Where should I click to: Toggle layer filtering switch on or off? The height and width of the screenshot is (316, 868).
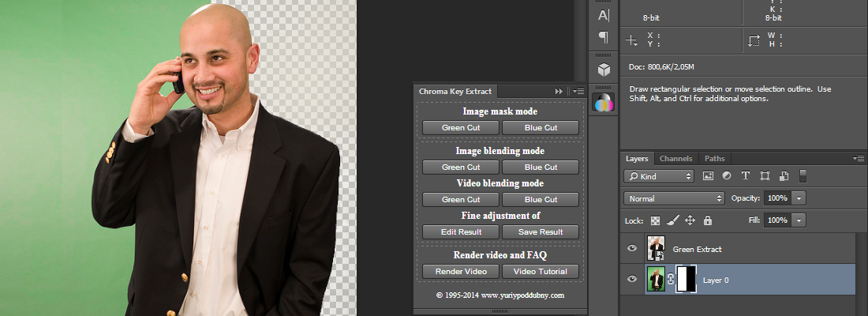pyautogui.click(x=803, y=175)
